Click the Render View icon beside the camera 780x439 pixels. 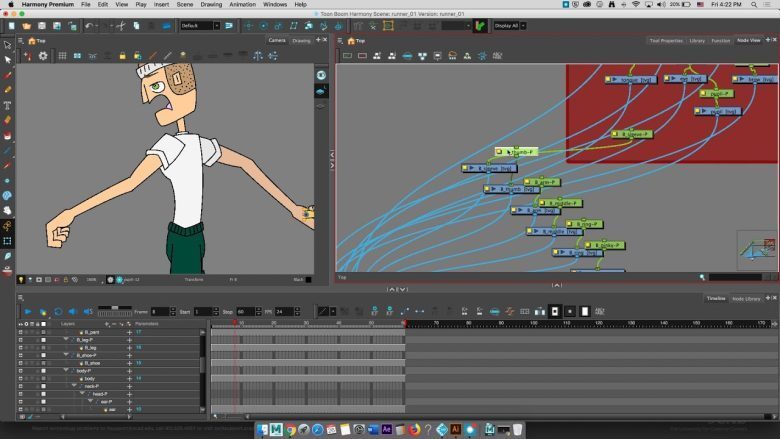click(321, 75)
